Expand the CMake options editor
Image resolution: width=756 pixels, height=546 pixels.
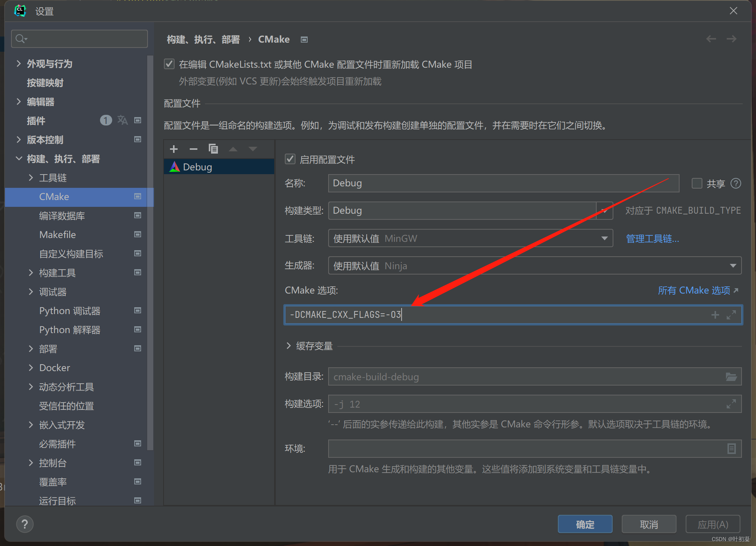tap(731, 314)
